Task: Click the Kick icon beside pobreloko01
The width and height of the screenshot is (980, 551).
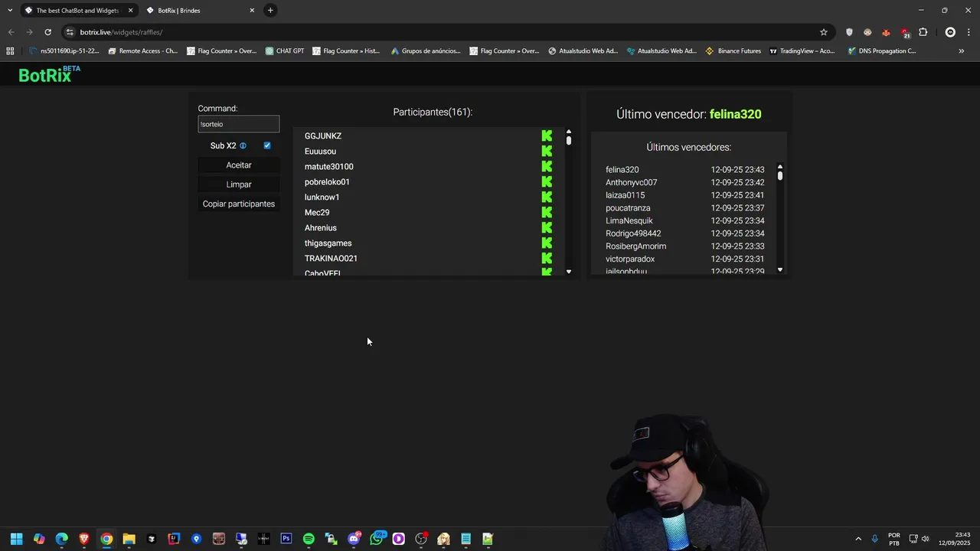Action: (x=547, y=182)
